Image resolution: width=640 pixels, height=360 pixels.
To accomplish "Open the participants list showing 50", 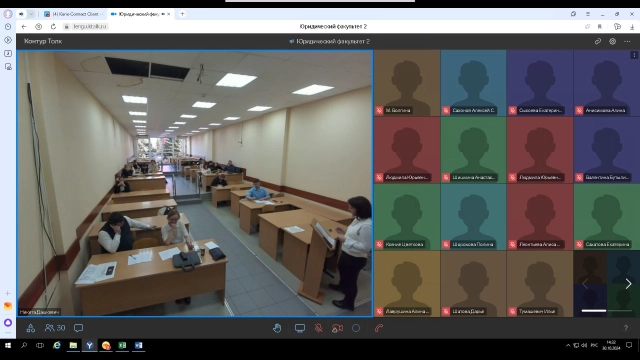I will [55, 328].
